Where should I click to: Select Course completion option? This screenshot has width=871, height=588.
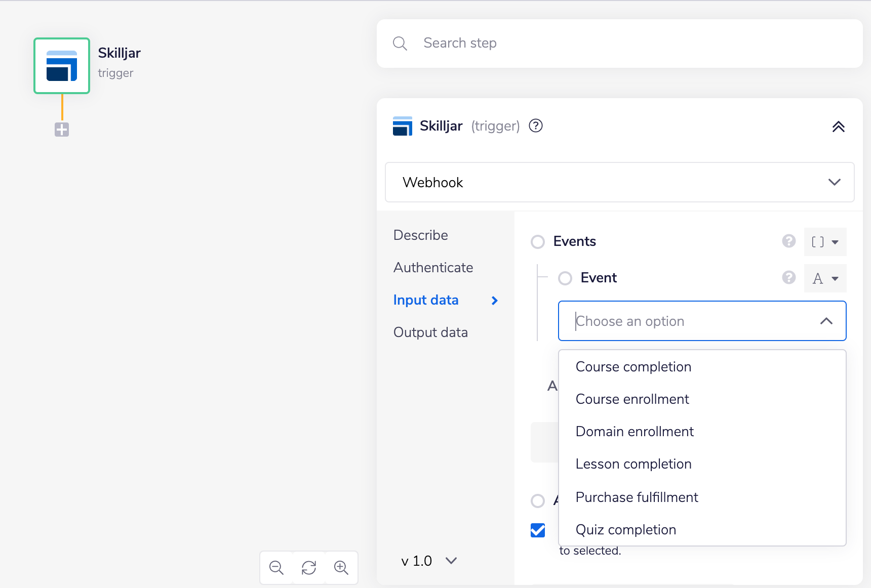[x=702, y=367]
